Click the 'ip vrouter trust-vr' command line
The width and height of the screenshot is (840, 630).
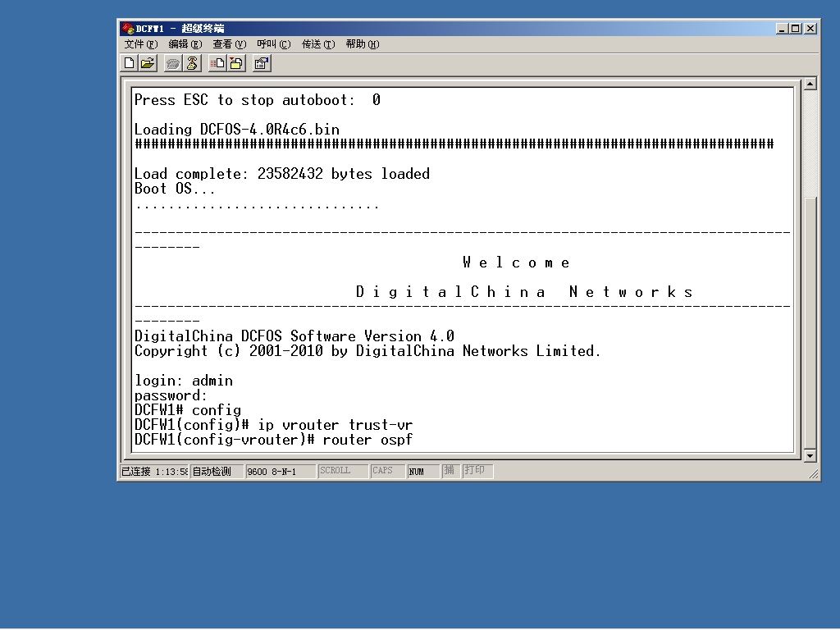[x=273, y=425]
